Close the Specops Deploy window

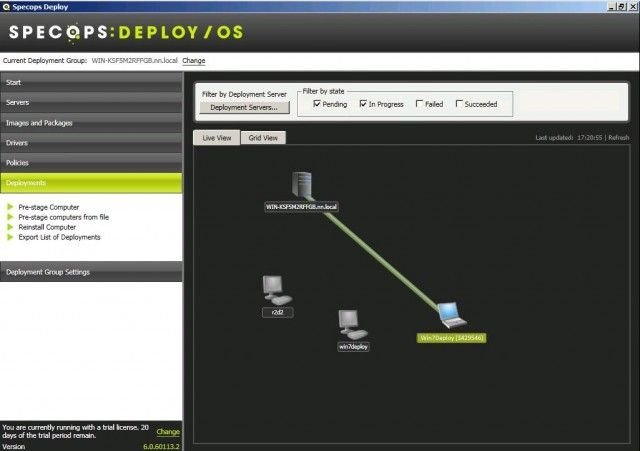633,7
